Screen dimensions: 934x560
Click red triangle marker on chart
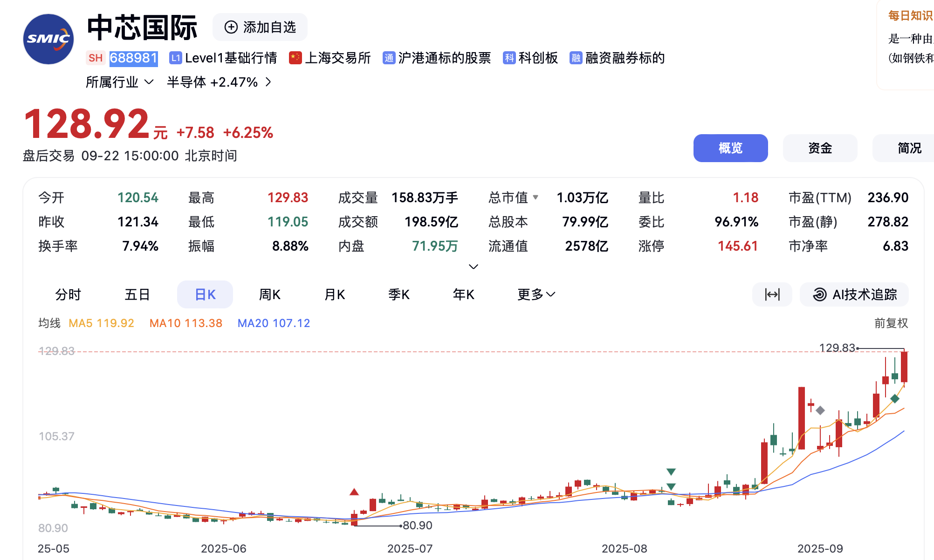tap(354, 492)
